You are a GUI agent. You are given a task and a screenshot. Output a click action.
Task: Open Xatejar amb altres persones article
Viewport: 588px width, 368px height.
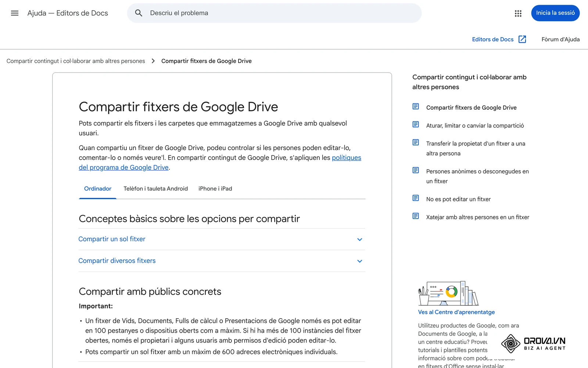pyautogui.click(x=477, y=217)
